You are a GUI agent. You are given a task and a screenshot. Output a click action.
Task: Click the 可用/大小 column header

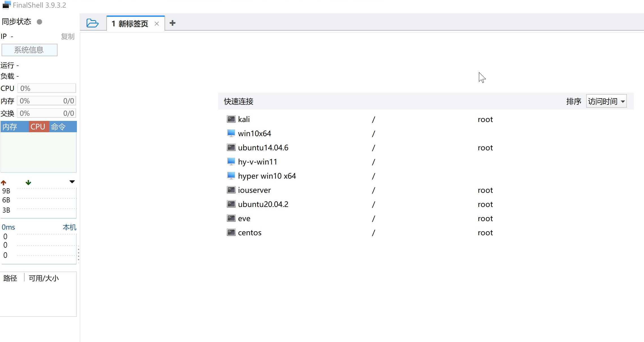(44, 278)
